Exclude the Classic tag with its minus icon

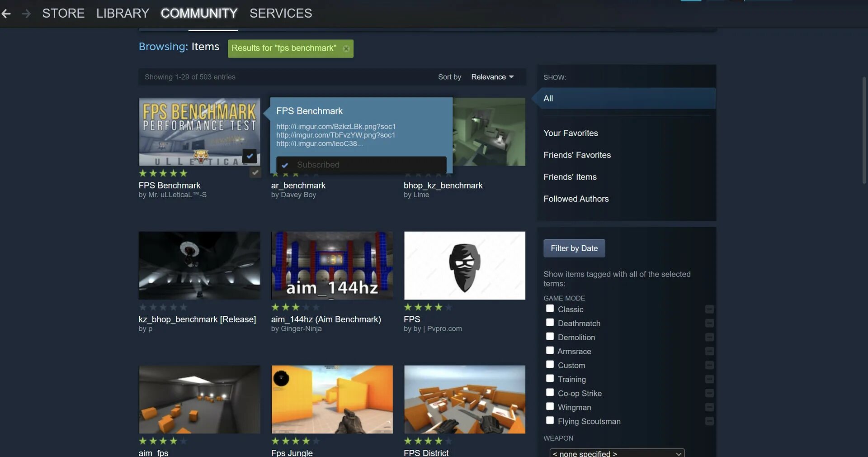point(709,309)
